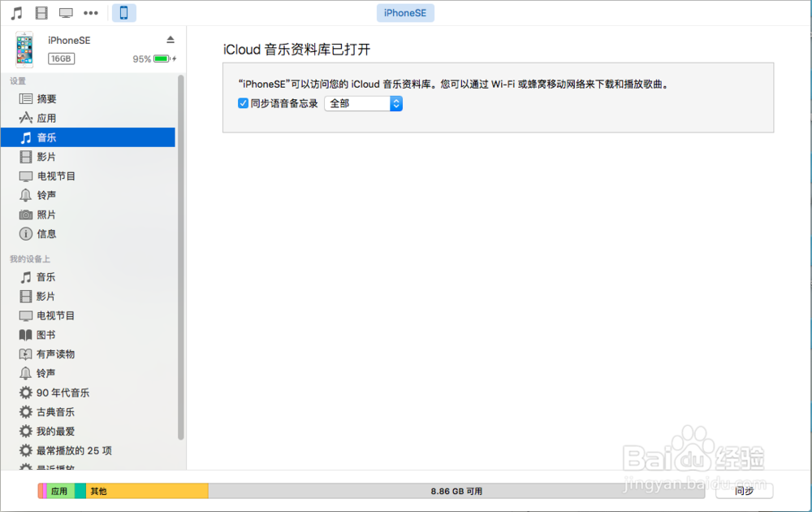
Task: Open 照片 in settings sidebar
Action: click(x=88, y=215)
